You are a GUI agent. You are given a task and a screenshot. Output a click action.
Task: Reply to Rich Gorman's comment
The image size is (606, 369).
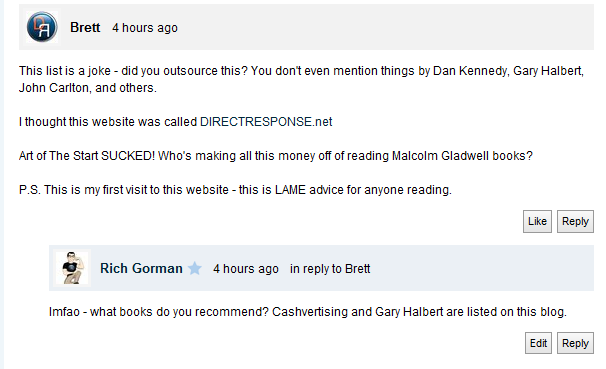575,343
